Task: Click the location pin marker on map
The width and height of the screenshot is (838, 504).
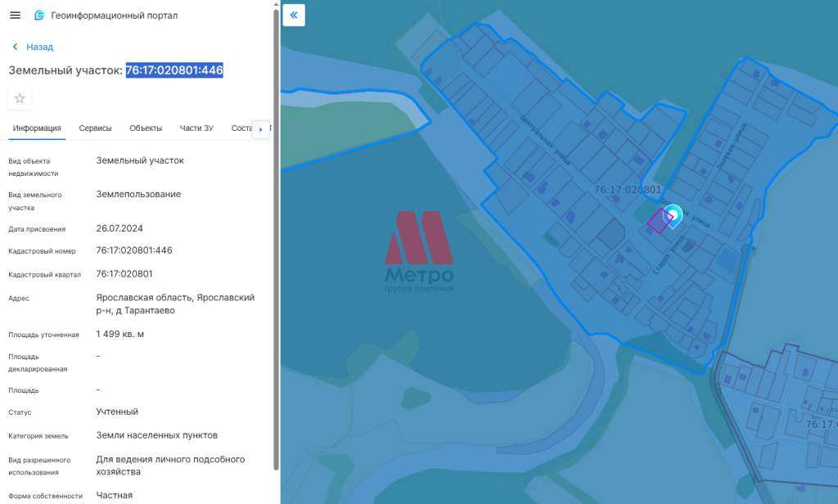Action: [x=672, y=214]
